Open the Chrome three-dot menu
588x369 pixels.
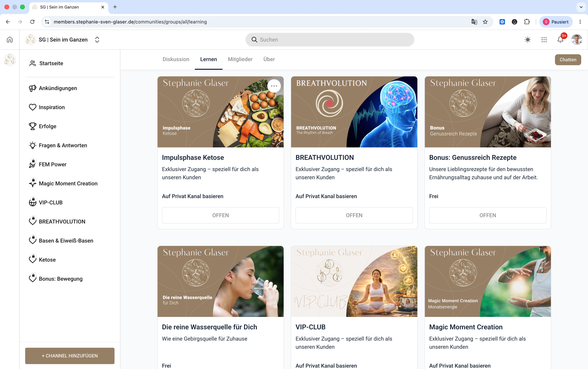pos(580,22)
